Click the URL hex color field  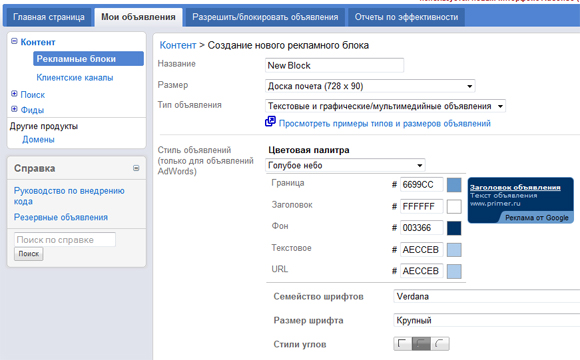pos(421,271)
